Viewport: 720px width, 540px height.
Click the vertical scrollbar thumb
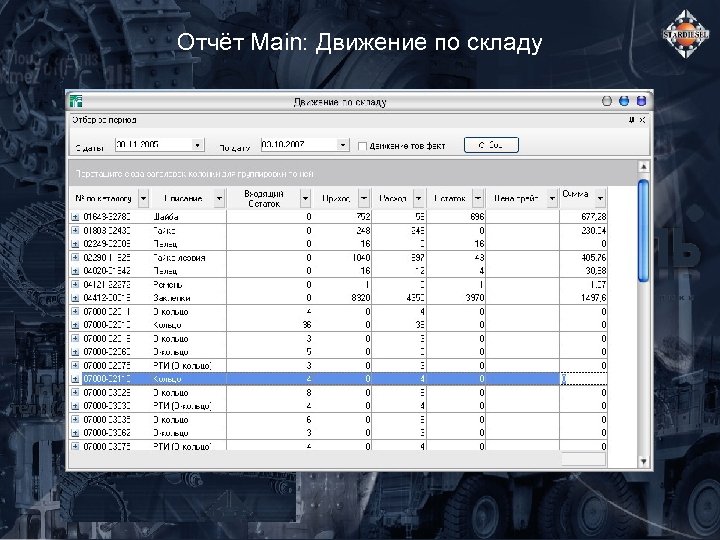pyautogui.click(x=643, y=231)
